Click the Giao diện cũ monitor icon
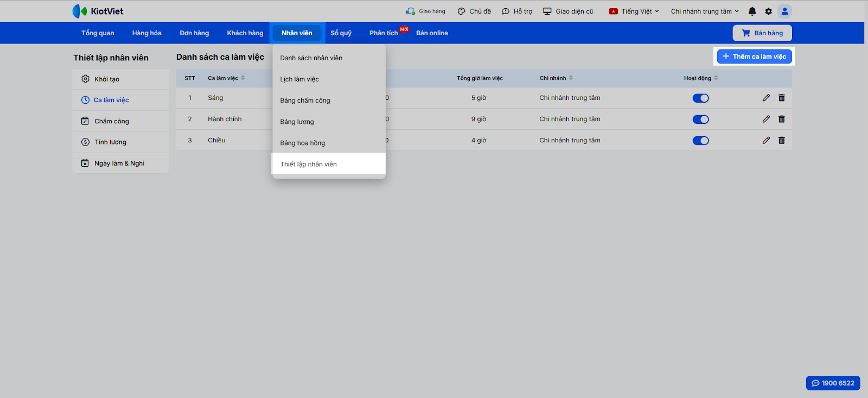868x398 pixels. 547,11
